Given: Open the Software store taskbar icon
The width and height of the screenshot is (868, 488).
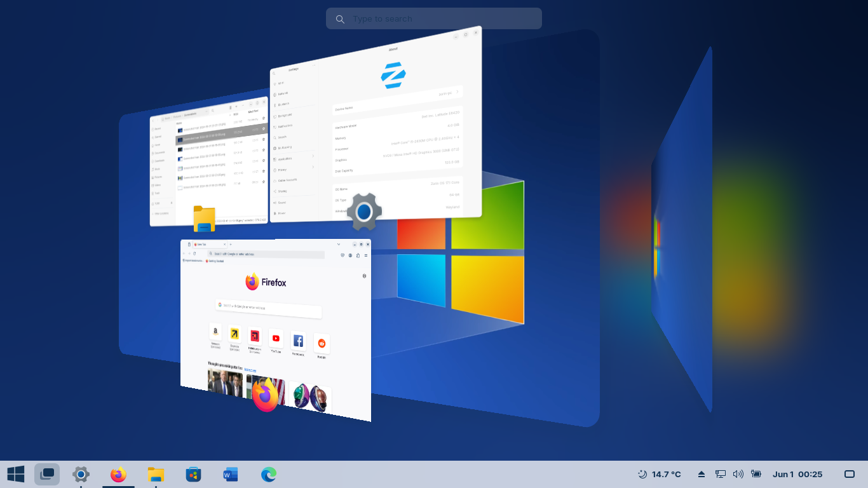Looking at the screenshot, I should click(193, 474).
